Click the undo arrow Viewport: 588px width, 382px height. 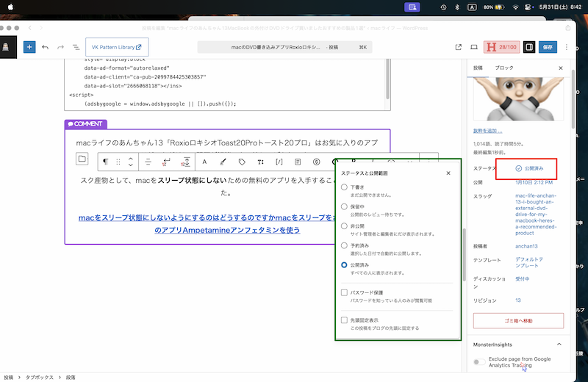point(46,47)
